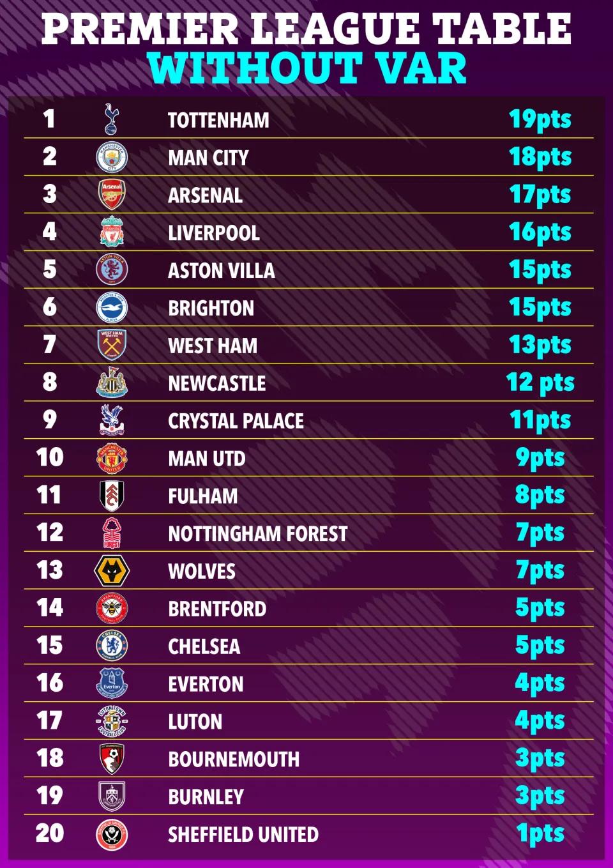Click Tottenham's 19pts score
This screenshot has width=613, height=868.
(x=540, y=119)
